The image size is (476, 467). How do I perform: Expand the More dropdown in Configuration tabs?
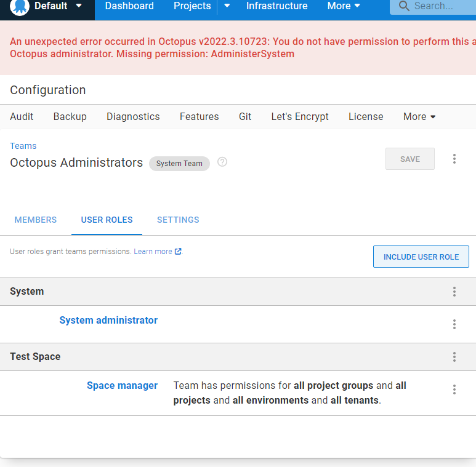coord(419,117)
